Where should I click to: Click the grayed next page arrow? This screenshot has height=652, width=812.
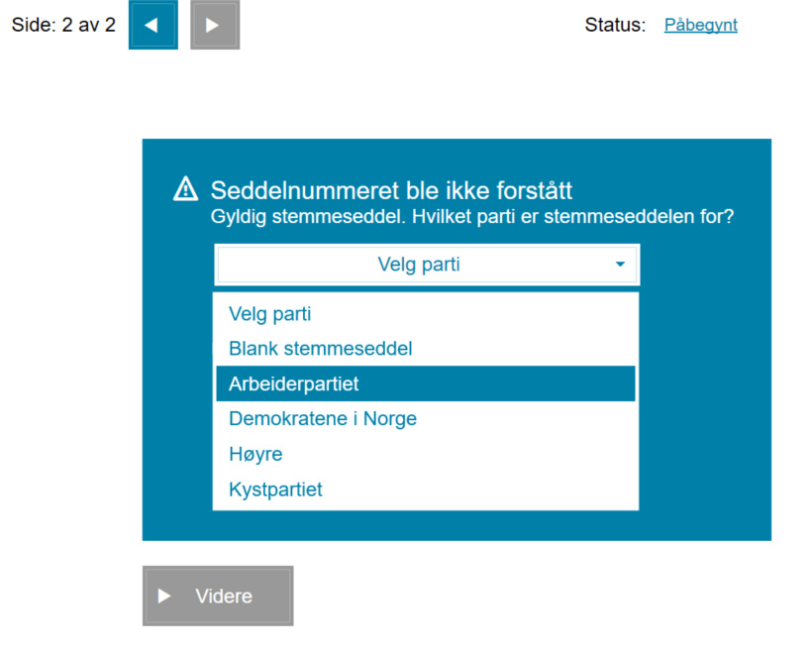(214, 26)
